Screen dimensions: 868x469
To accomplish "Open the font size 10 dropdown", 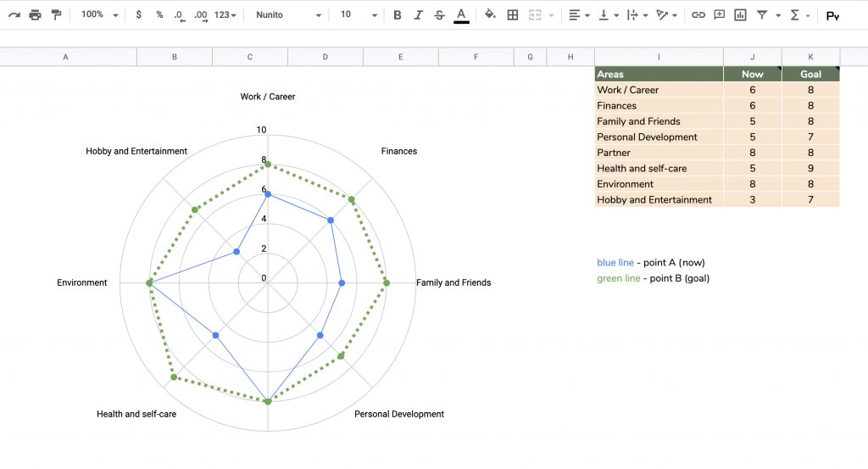I will pyautogui.click(x=359, y=15).
